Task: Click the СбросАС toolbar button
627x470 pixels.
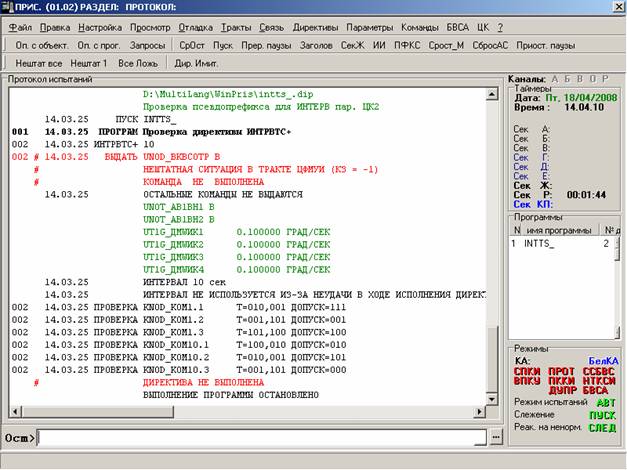Action: tap(490, 46)
